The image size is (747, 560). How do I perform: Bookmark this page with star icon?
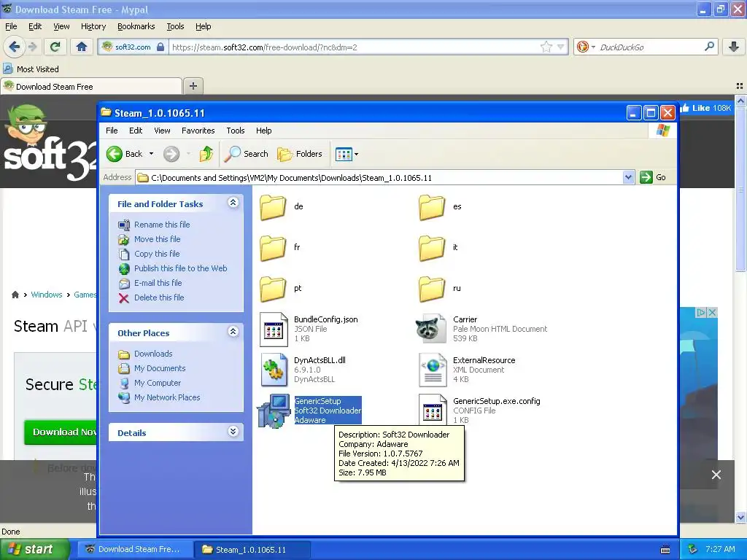pyautogui.click(x=546, y=47)
